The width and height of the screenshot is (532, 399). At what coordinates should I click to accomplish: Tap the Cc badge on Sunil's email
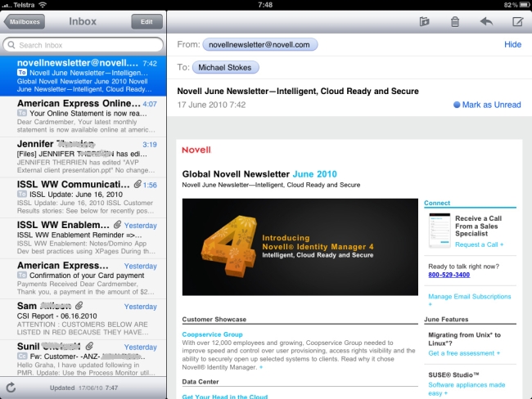point(22,356)
